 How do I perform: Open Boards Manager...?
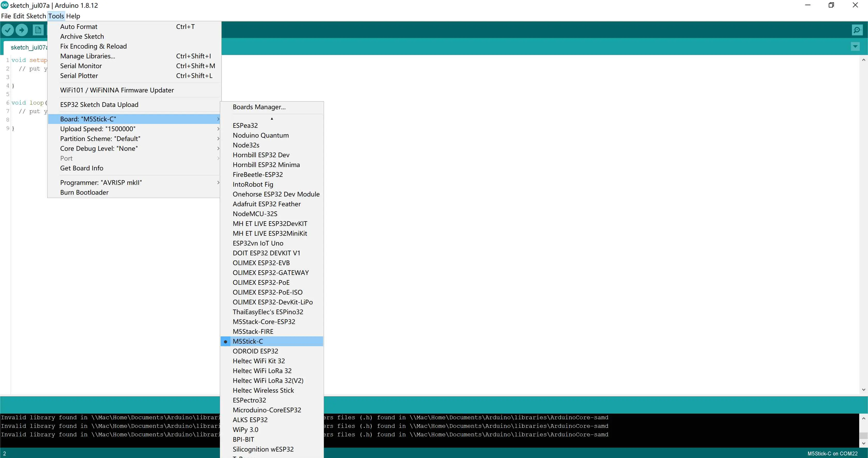pos(272,107)
